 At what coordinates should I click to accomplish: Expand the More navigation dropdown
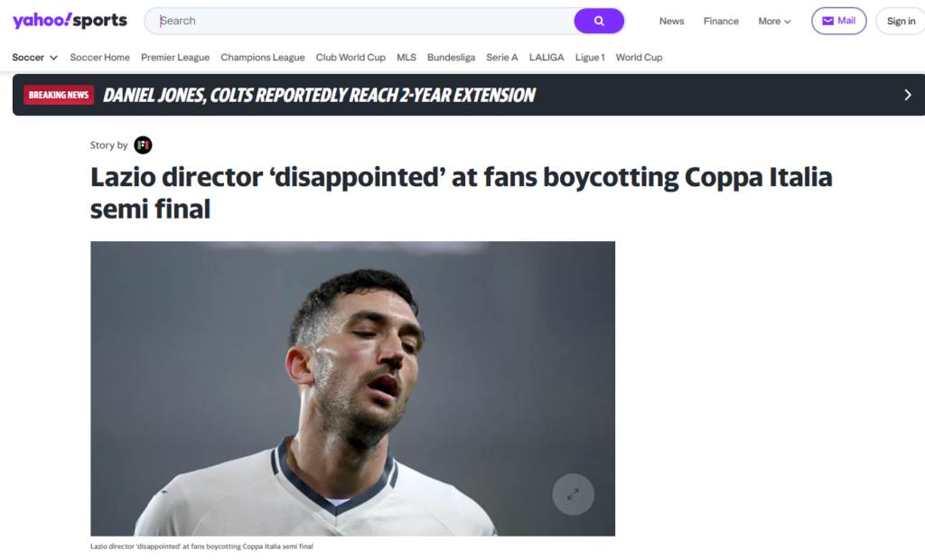coord(774,22)
